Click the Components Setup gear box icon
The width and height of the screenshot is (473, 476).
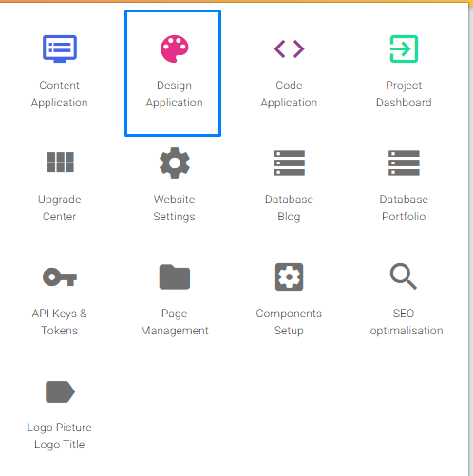(289, 276)
